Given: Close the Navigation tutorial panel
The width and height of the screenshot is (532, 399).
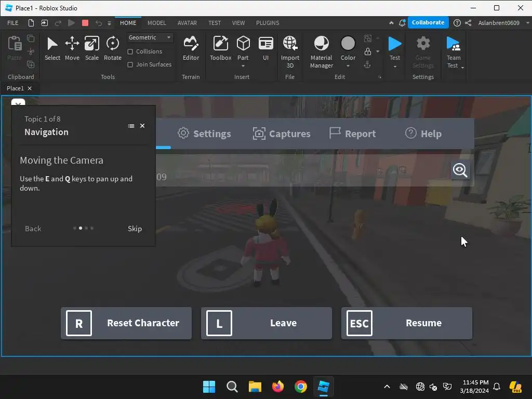Looking at the screenshot, I should [142, 126].
